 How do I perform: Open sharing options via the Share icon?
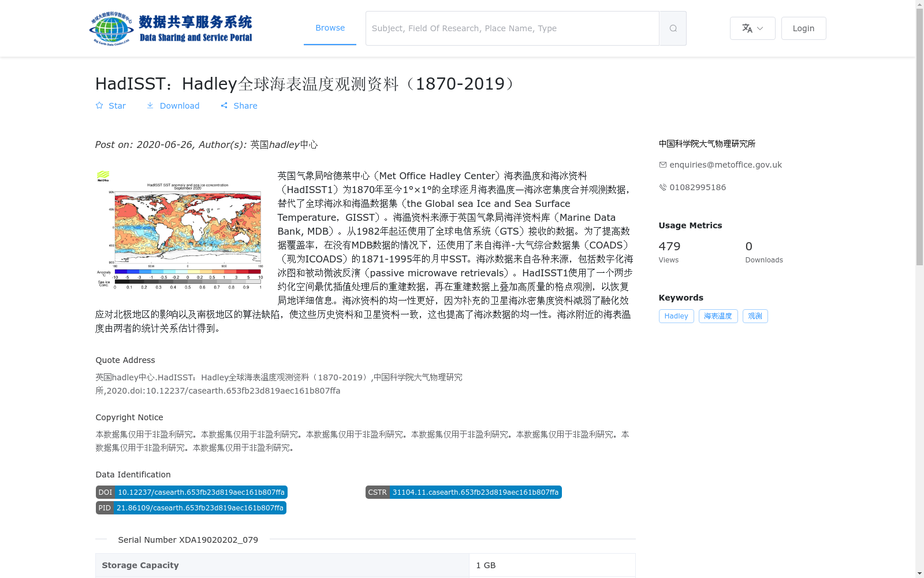225,105
